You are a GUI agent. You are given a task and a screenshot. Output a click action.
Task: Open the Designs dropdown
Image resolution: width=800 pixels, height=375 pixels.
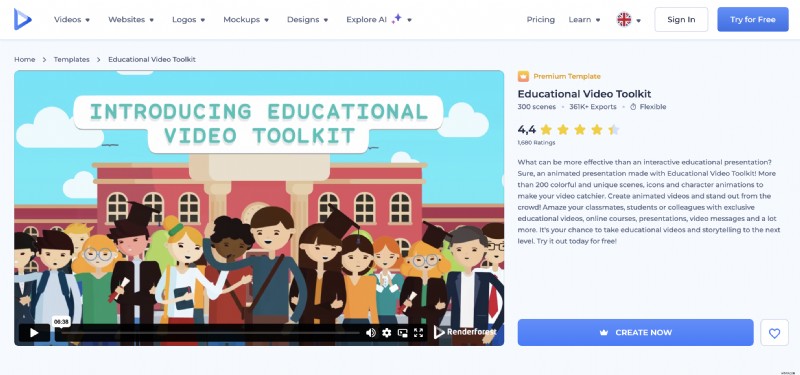point(307,19)
